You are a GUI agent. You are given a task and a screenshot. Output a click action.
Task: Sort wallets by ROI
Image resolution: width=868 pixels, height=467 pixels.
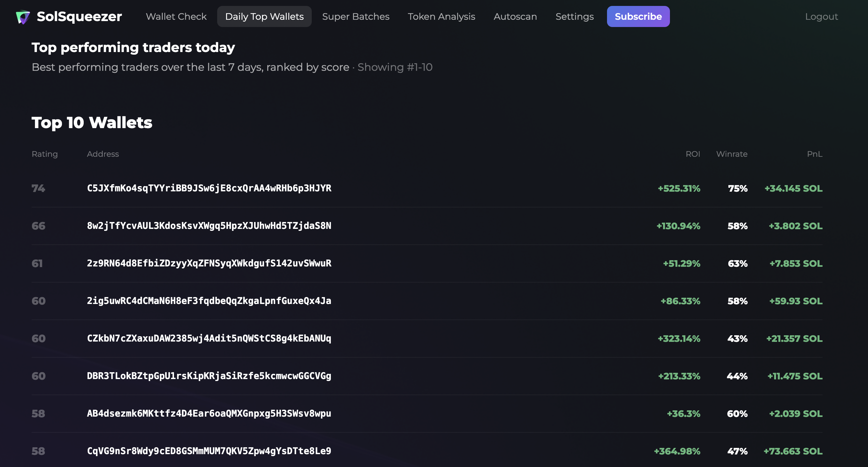pos(693,154)
